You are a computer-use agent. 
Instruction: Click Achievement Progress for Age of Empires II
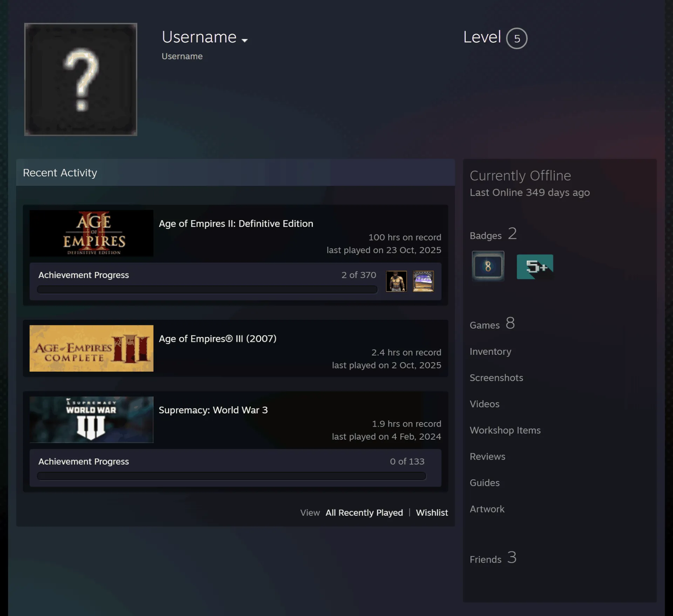point(83,275)
